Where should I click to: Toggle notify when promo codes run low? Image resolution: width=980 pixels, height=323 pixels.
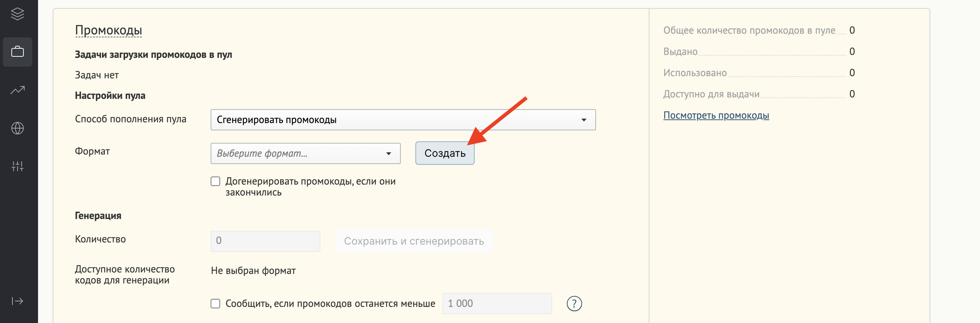(x=215, y=304)
